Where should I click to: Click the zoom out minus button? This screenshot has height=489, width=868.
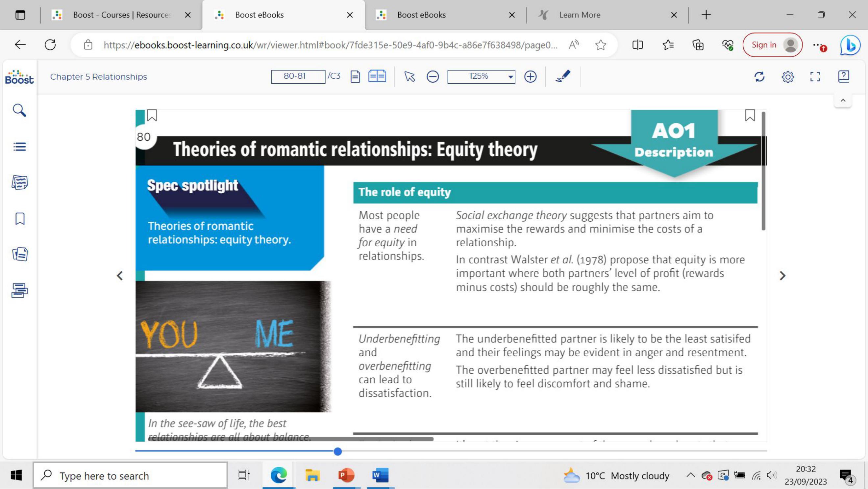pos(433,76)
